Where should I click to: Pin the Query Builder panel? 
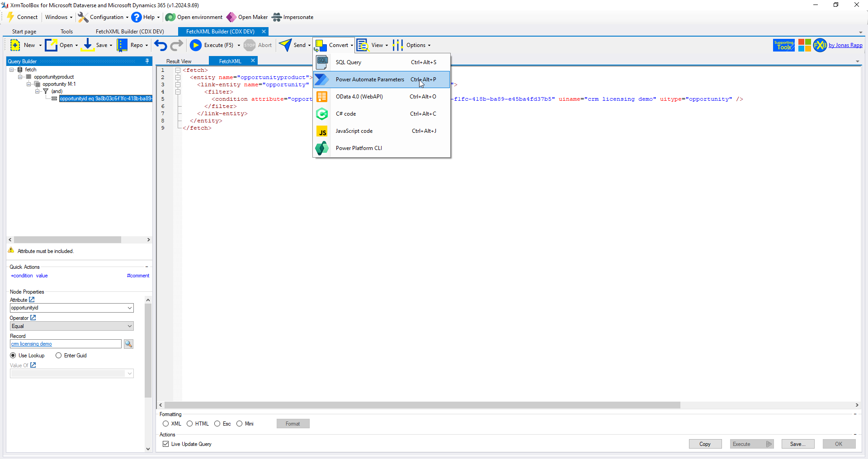[x=147, y=61]
